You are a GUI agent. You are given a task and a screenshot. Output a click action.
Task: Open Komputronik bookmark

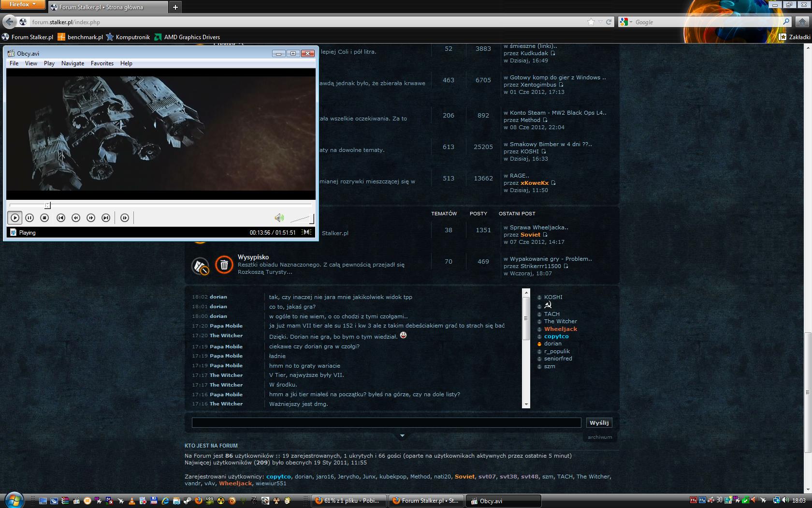128,37
